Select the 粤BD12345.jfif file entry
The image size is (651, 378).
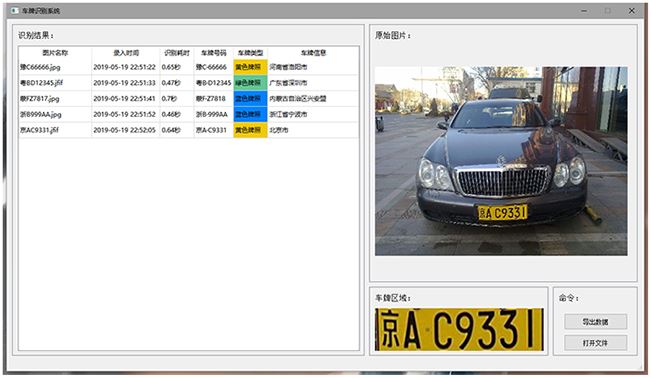(x=42, y=83)
